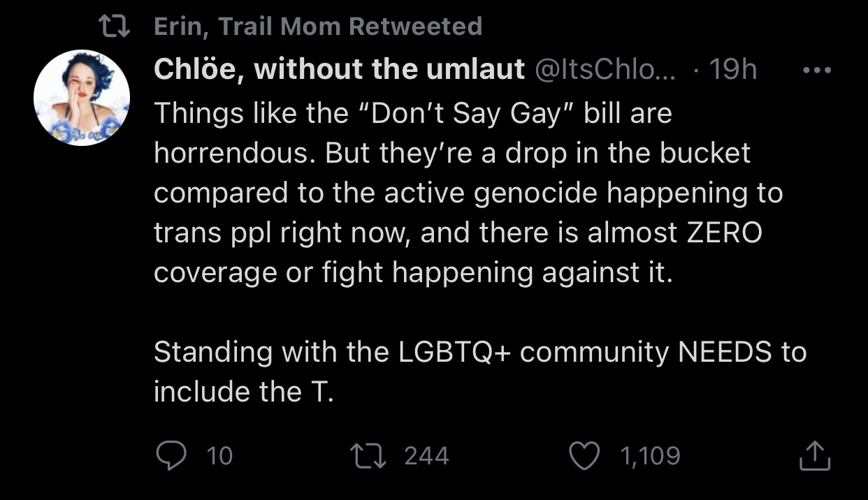
Task: Click the display name "Chlöe, without the umlaut"
Action: tap(339, 69)
